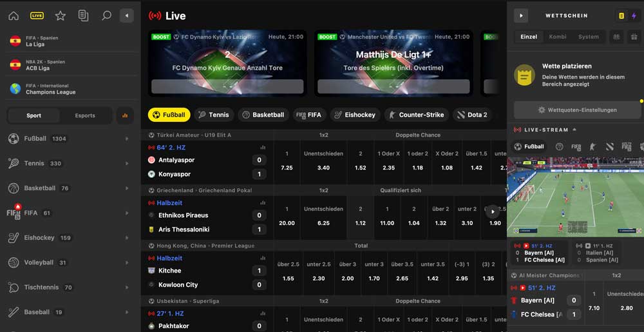
Task: Pick Konyaspor win odds 1.52
Action: click(x=360, y=162)
